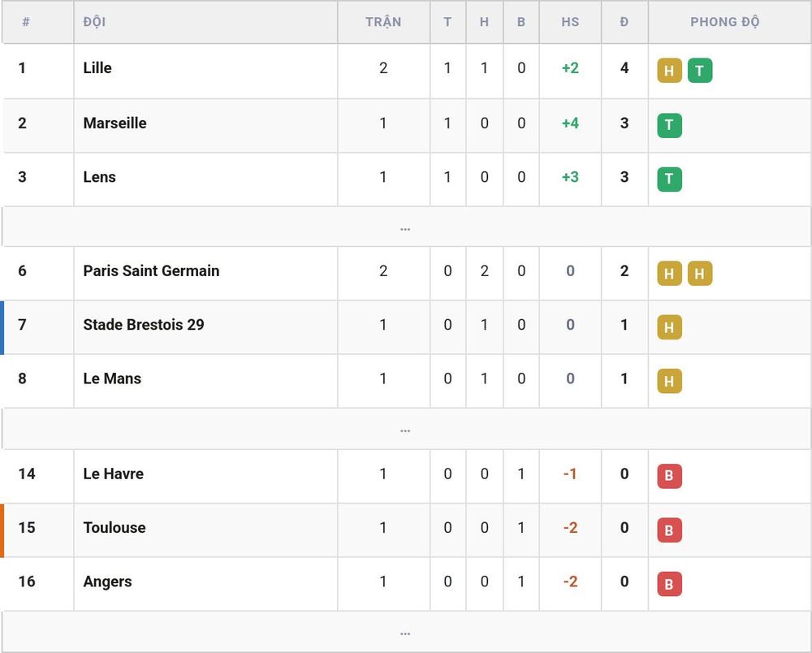The image size is (812, 653).
Task: Select the Le Mans table row
Action: tap(405, 381)
